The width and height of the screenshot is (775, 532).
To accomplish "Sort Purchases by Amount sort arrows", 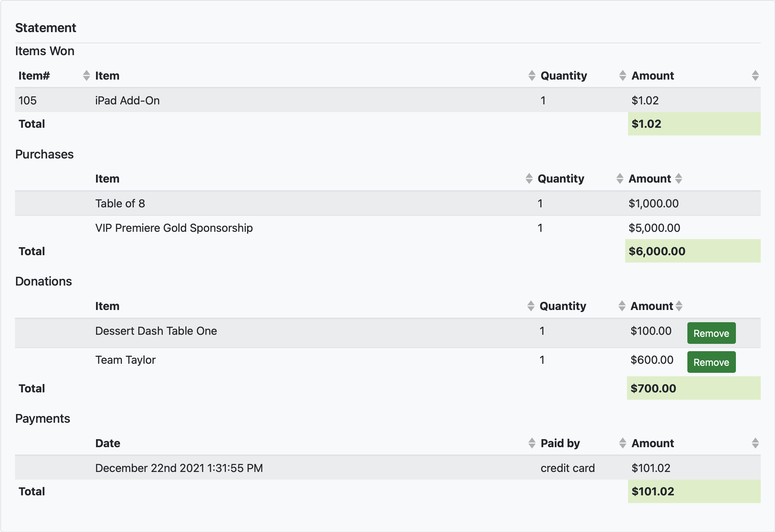I will point(678,178).
